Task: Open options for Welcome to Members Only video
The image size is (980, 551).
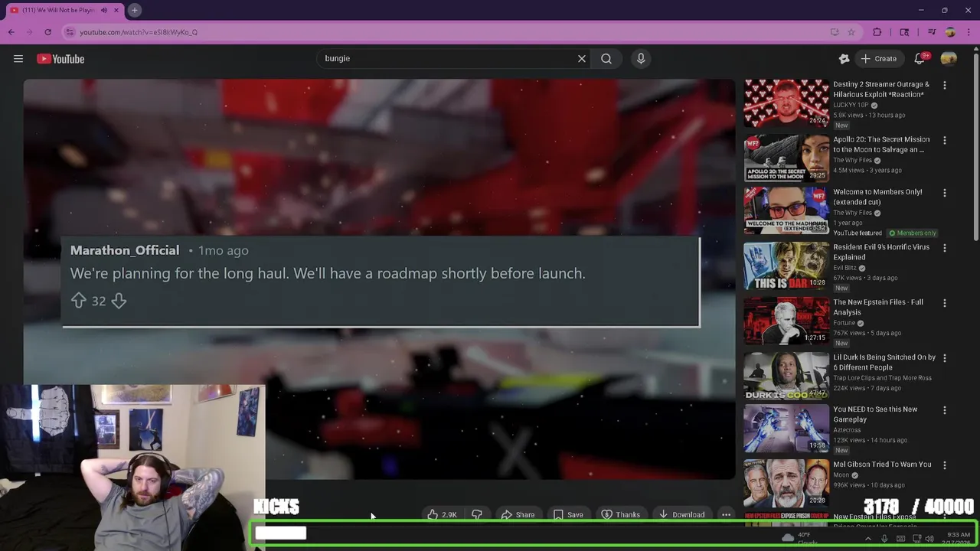Action: 944,194
